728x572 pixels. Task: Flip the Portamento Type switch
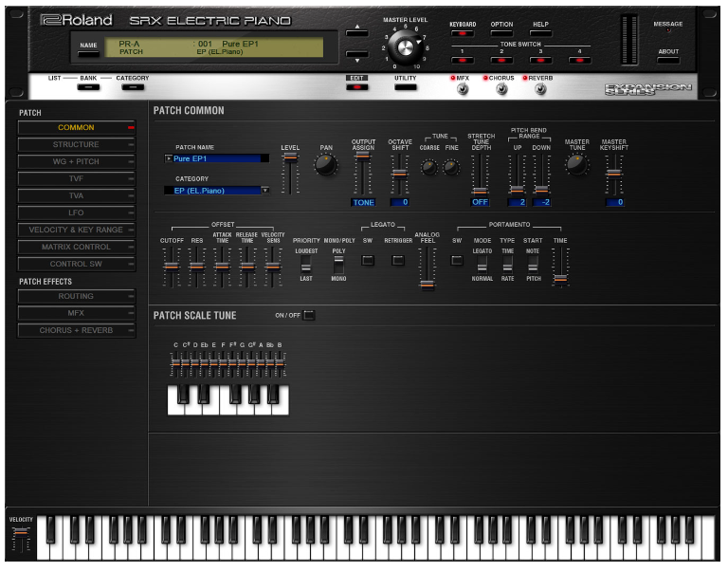tap(507, 265)
